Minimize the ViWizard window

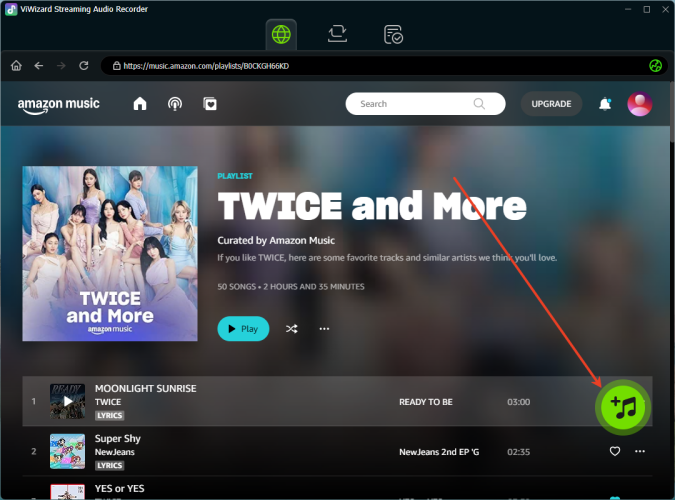click(x=628, y=9)
